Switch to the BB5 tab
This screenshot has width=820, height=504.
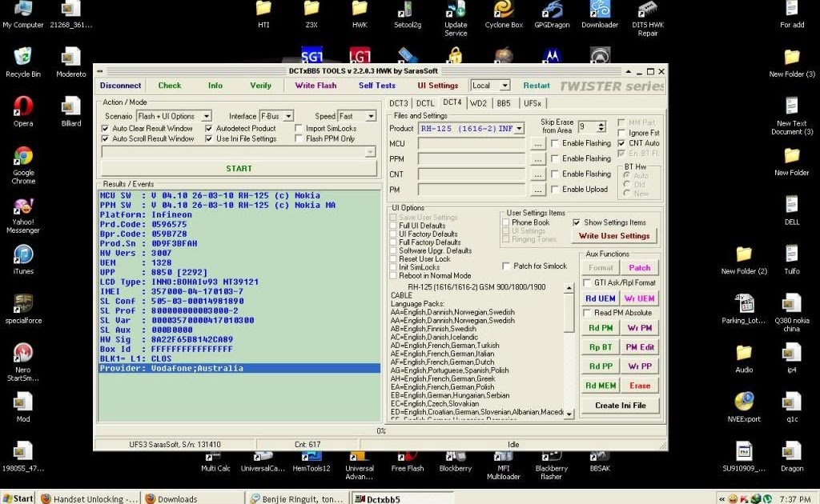pyautogui.click(x=504, y=103)
